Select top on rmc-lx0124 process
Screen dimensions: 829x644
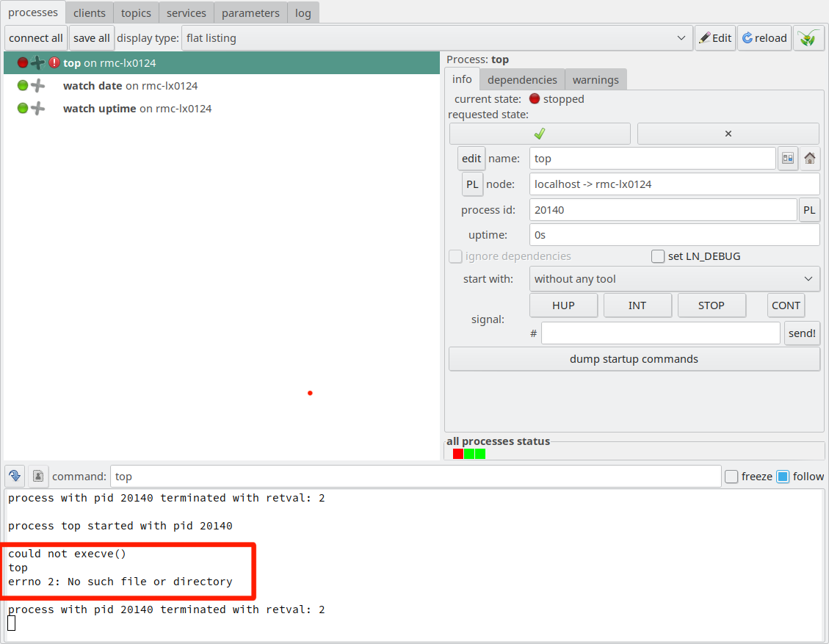click(222, 63)
